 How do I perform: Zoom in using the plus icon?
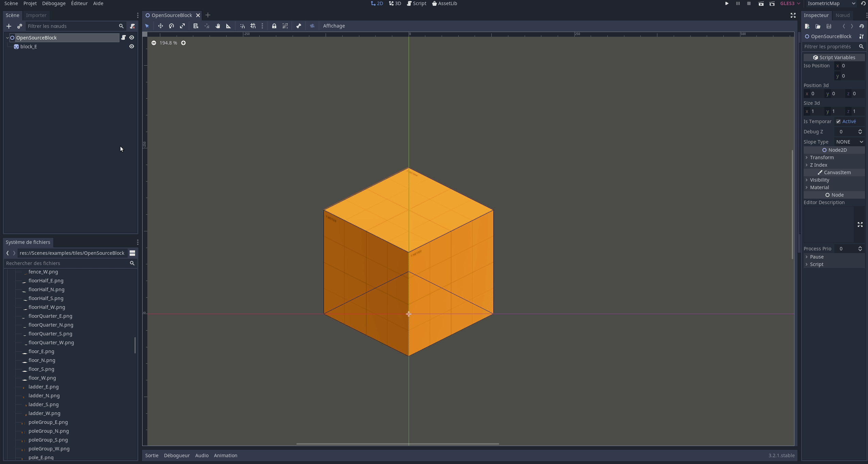tap(183, 43)
